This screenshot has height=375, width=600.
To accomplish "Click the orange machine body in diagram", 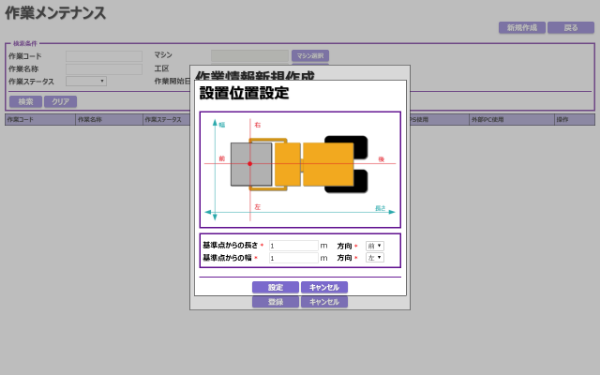I will tap(328, 165).
